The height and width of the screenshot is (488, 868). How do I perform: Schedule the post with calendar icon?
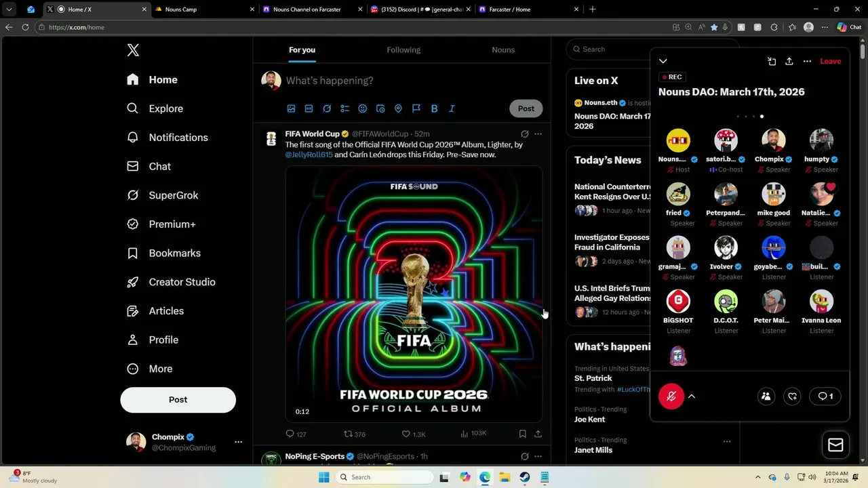pos(380,108)
